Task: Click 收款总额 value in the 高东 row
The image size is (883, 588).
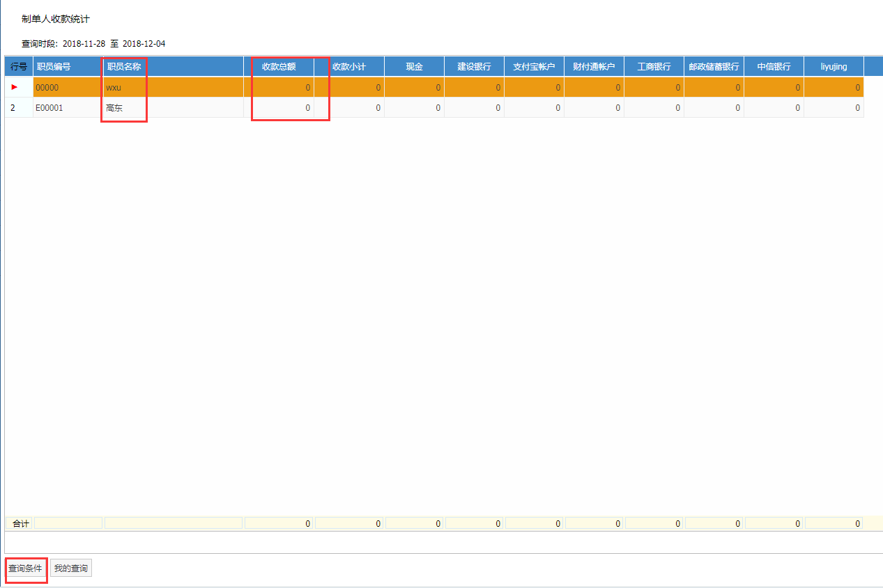Action: [279, 108]
